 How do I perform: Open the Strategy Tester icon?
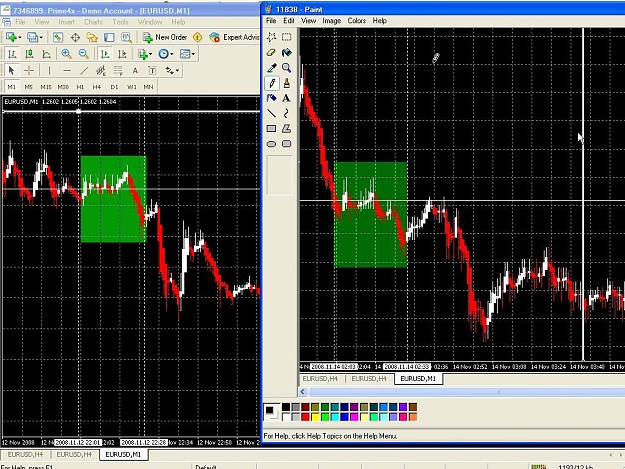coord(126,37)
